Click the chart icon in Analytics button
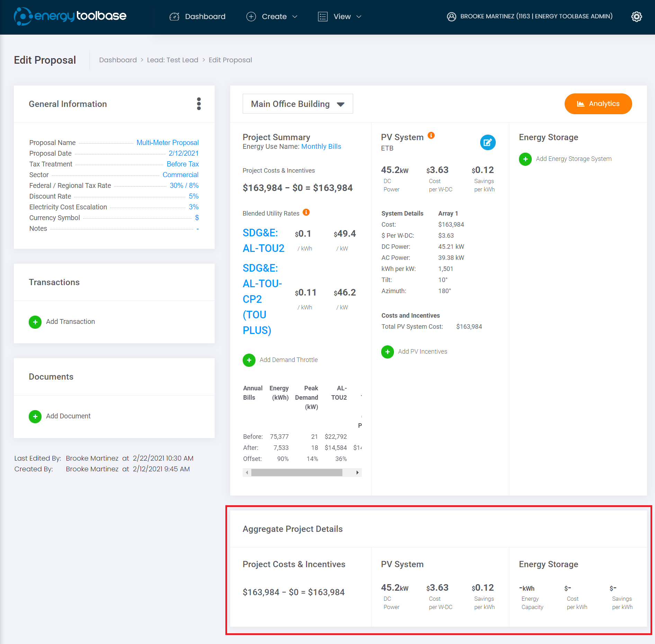The width and height of the screenshot is (655, 644). point(581,104)
